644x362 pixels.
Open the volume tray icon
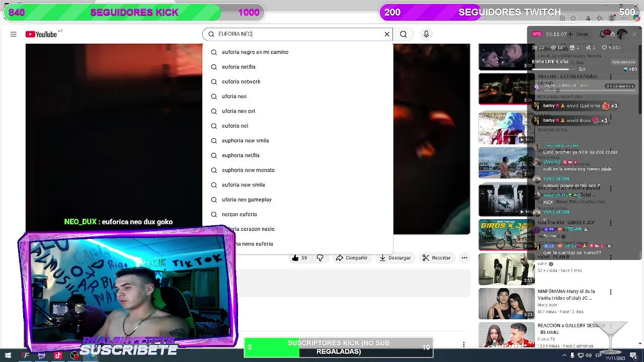pos(590,355)
